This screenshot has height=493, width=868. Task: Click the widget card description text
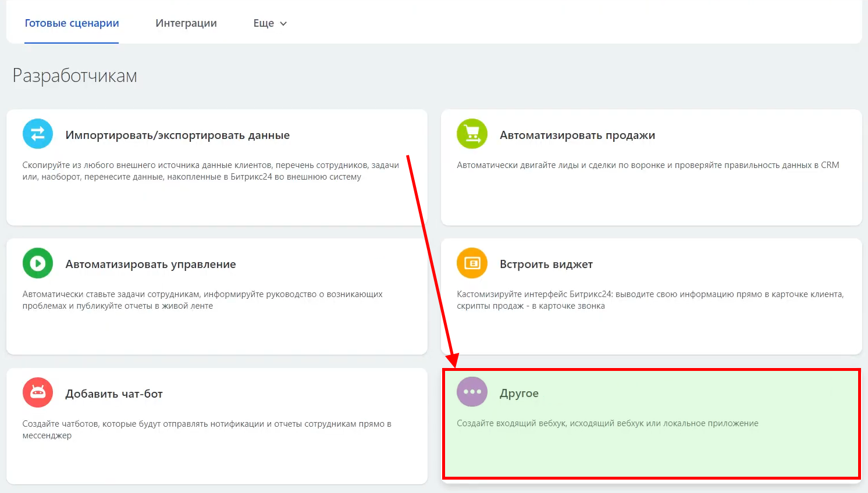click(650, 300)
